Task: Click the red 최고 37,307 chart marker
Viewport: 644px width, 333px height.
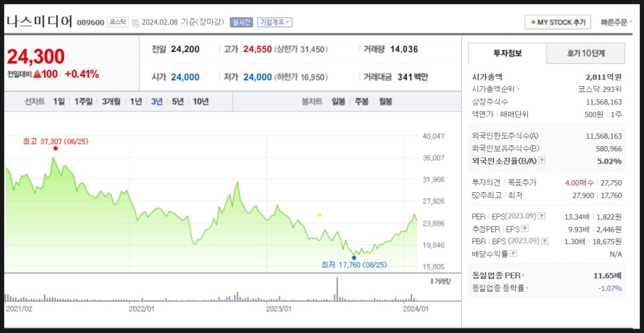Action: point(55,148)
